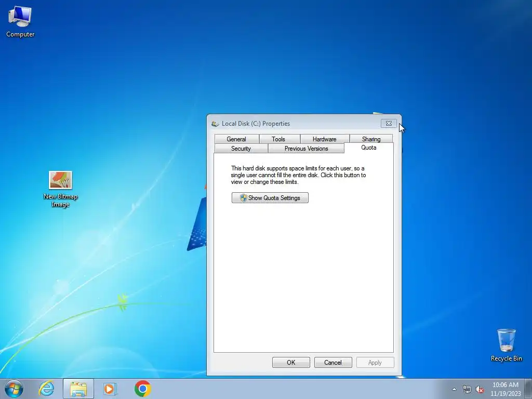Open the Windows Start menu orb
The height and width of the screenshot is (399, 532).
[14, 389]
